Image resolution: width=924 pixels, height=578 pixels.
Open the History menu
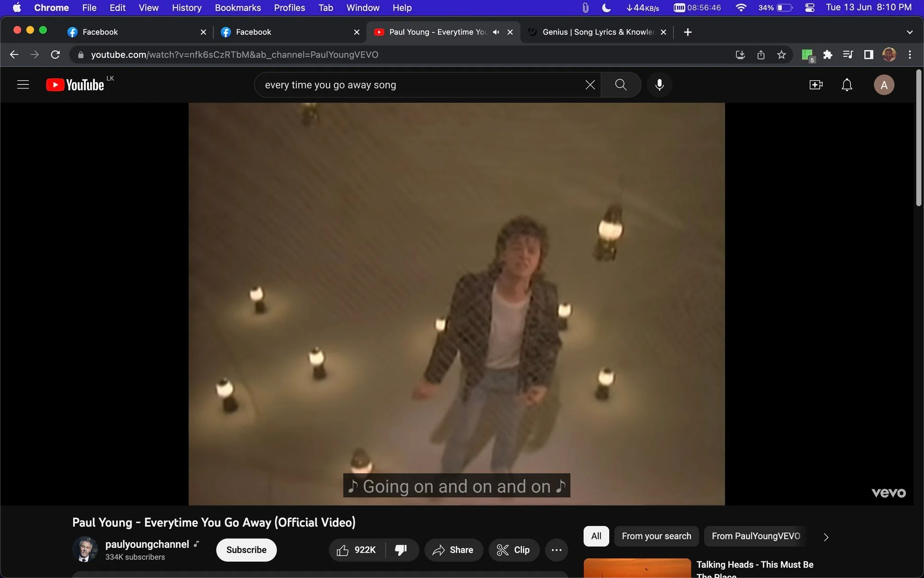[186, 8]
